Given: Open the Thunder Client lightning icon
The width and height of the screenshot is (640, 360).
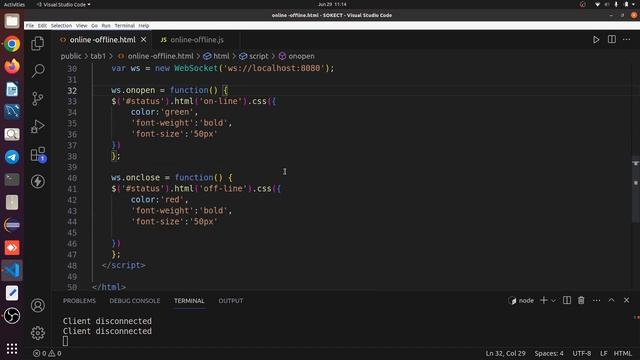Looking at the screenshot, I should click(38, 182).
